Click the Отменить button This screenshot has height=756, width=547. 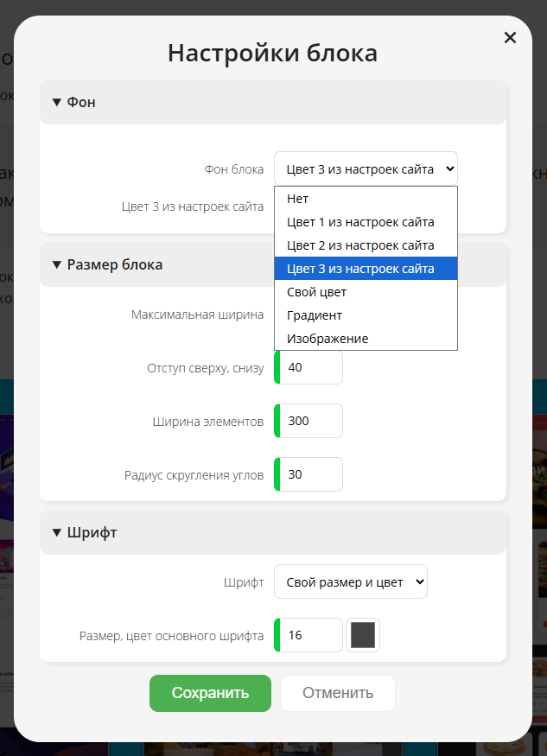[x=338, y=693]
